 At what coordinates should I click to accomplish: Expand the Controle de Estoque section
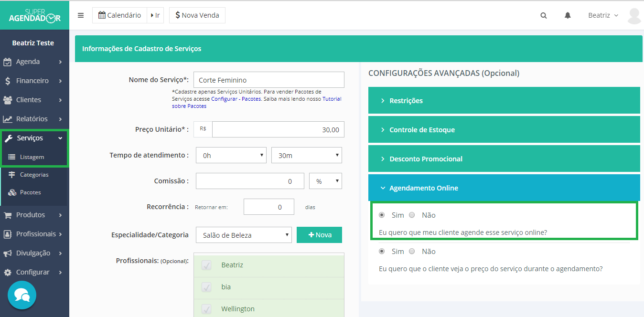[504, 130]
